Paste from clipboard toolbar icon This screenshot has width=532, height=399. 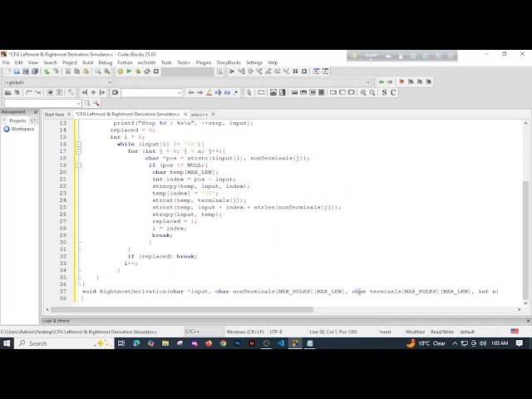pyautogui.click(x=86, y=71)
